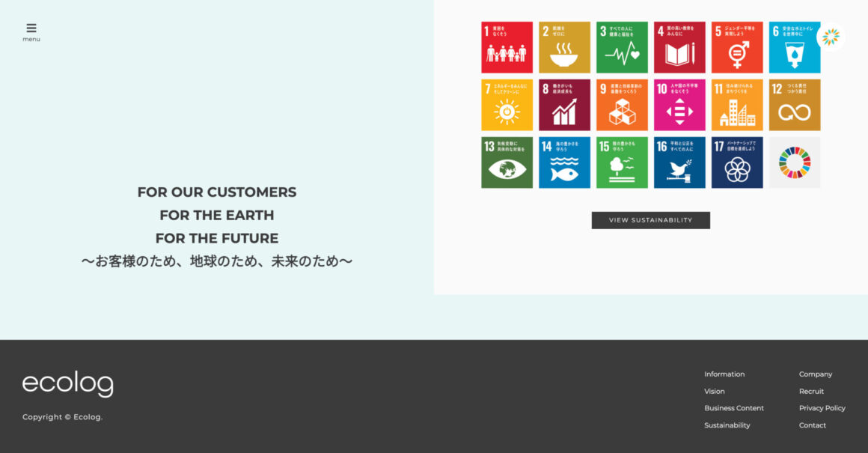The image size is (868, 453).
Task: Open the Privacy Policy footer link
Action: point(822,408)
